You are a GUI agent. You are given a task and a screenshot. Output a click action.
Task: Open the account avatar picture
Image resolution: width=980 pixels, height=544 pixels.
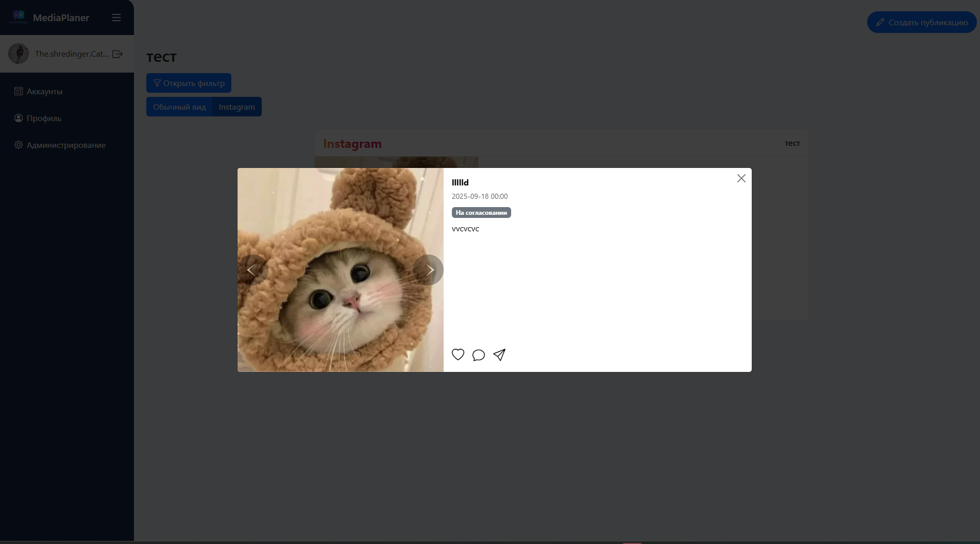click(x=19, y=54)
